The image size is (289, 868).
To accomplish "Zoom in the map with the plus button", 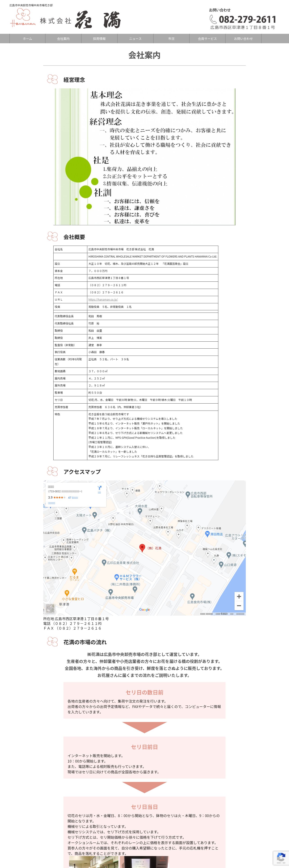I will [239, 596].
